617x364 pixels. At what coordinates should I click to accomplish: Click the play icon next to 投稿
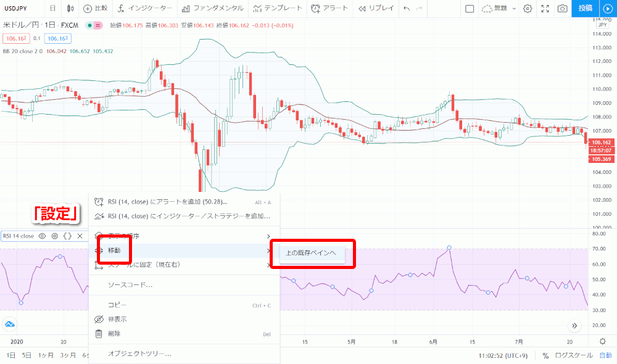[x=608, y=9]
